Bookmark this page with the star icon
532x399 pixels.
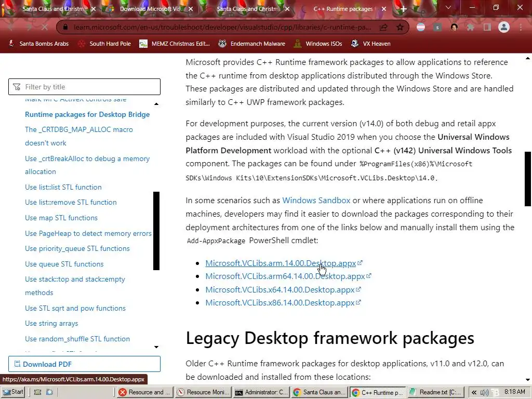(x=400, y=27)
